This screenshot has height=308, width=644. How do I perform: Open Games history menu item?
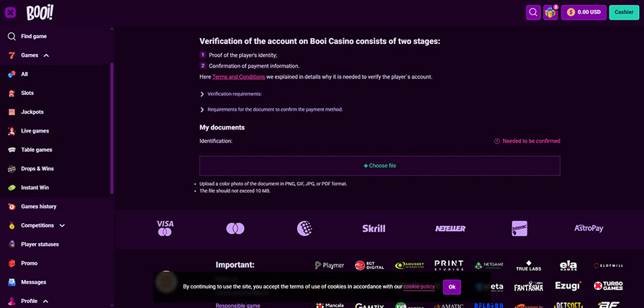(x=38, y=207)
